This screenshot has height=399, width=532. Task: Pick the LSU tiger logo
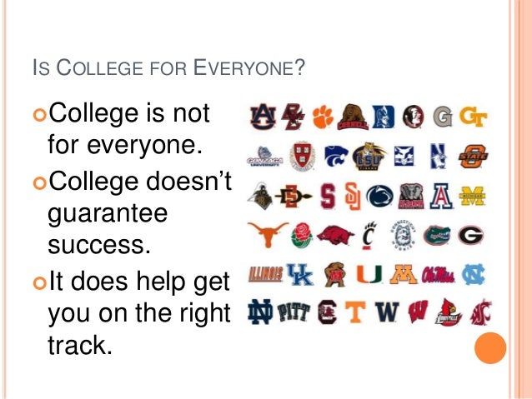(369, 157)
